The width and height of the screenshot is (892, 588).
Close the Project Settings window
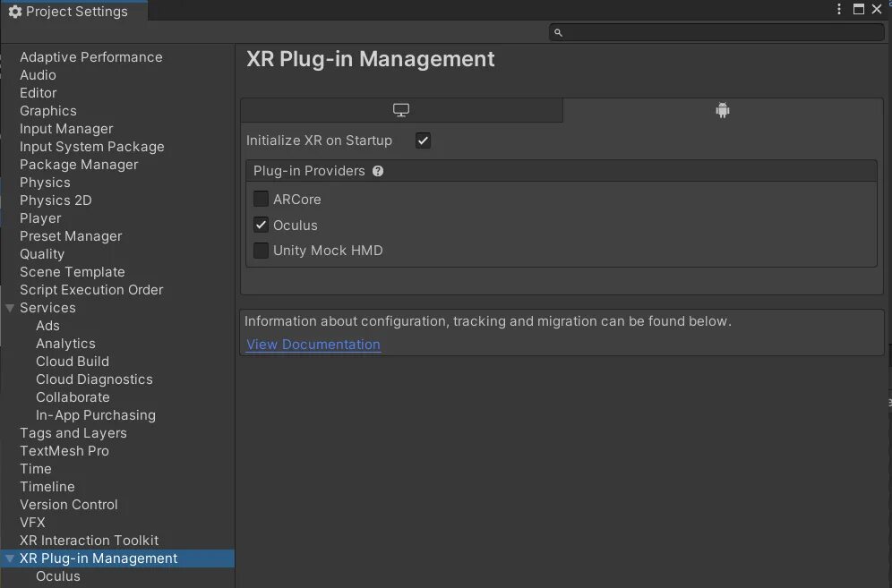point(877,10)
